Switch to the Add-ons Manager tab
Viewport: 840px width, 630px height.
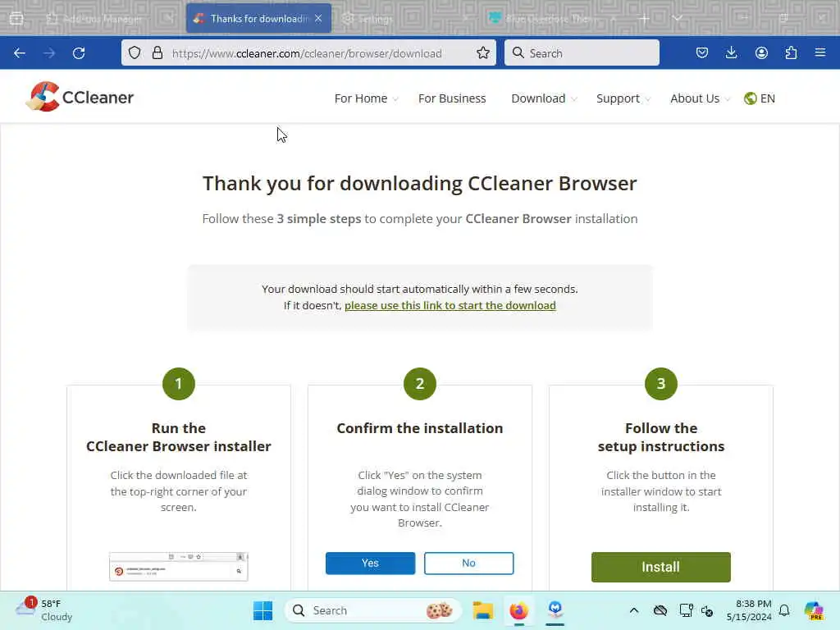(x=102, y=19)
